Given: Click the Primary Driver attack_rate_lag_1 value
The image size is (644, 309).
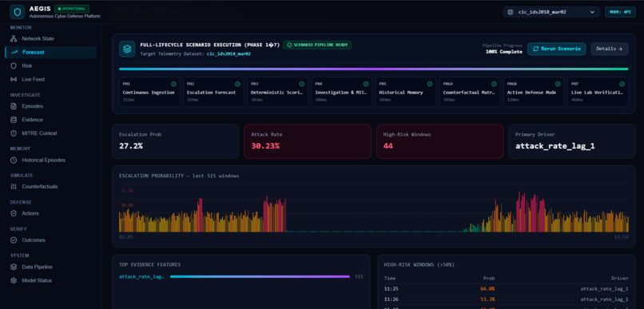Looking at the screenshot, I should point(555,145).
